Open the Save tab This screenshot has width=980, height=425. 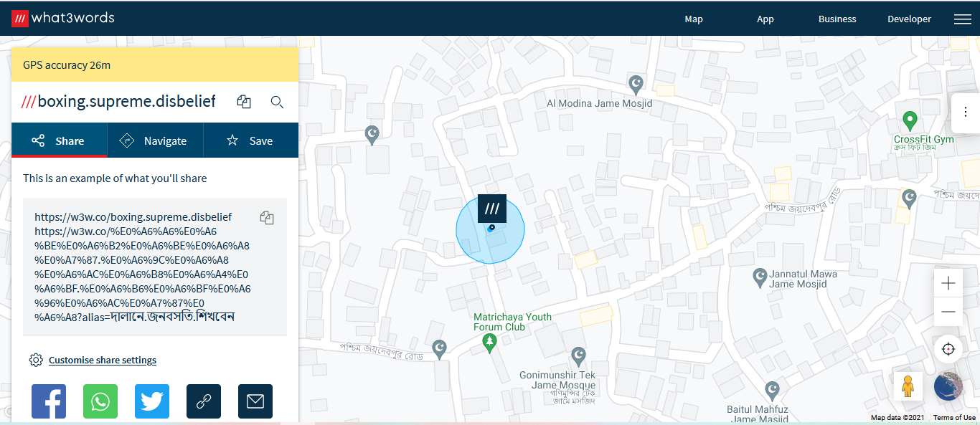[251, 140]
